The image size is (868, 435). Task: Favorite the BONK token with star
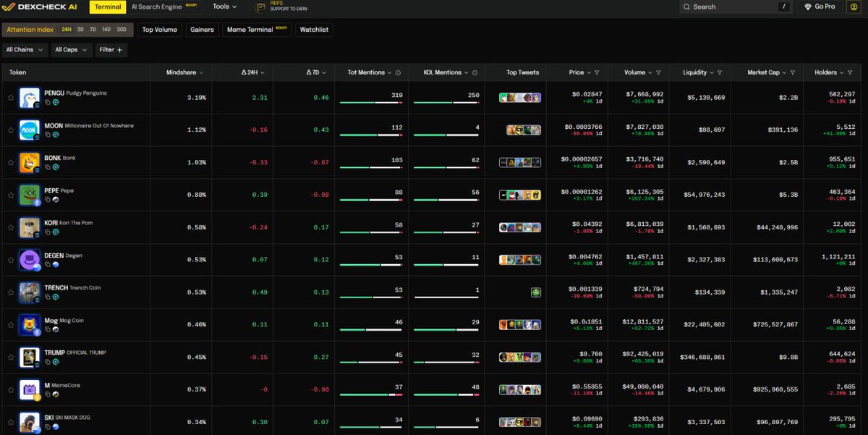(11, 162)
